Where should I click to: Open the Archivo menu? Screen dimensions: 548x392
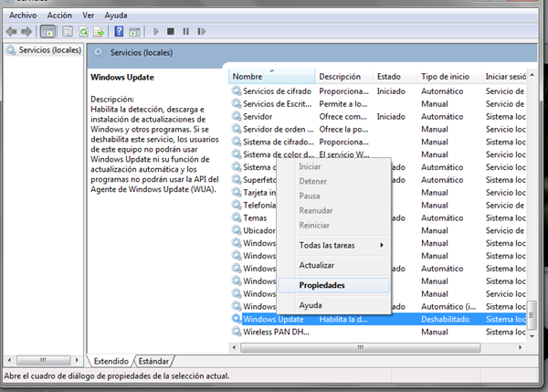coord(23,16)
